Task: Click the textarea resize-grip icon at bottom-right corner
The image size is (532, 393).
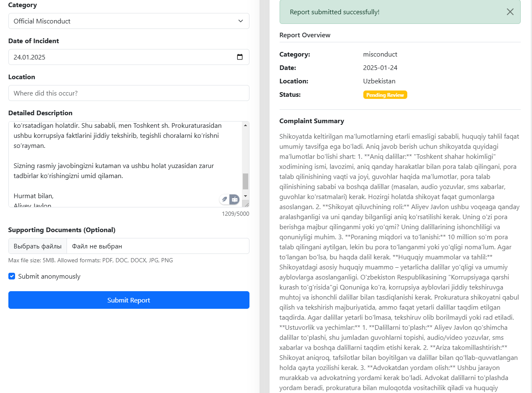Action: (x=247, y=204)
